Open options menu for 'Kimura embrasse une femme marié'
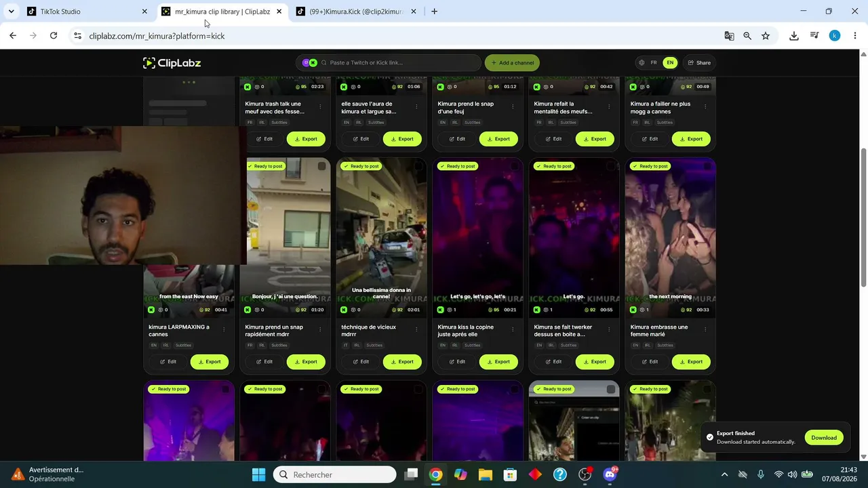 tap(705, 329)
